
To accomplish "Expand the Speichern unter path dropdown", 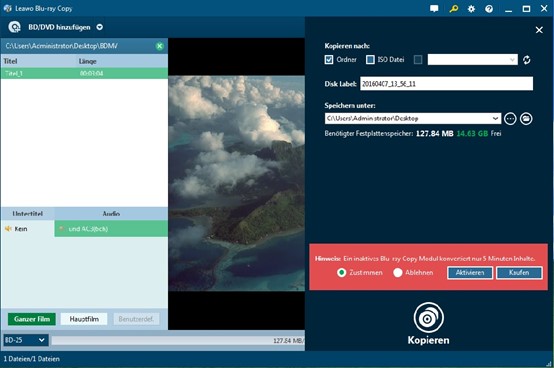I will [x=495, y=119].
